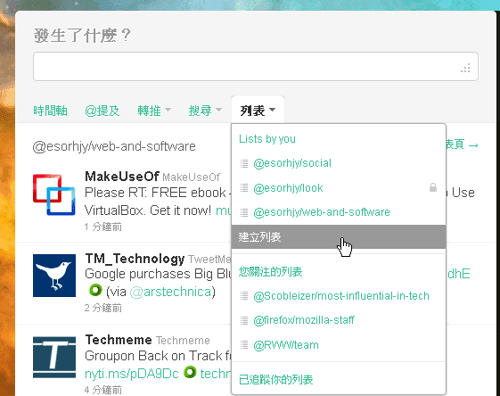Click the list icon beside @esorhjy/social
Viewport: 500px width, 396px height.
[244, 163]
